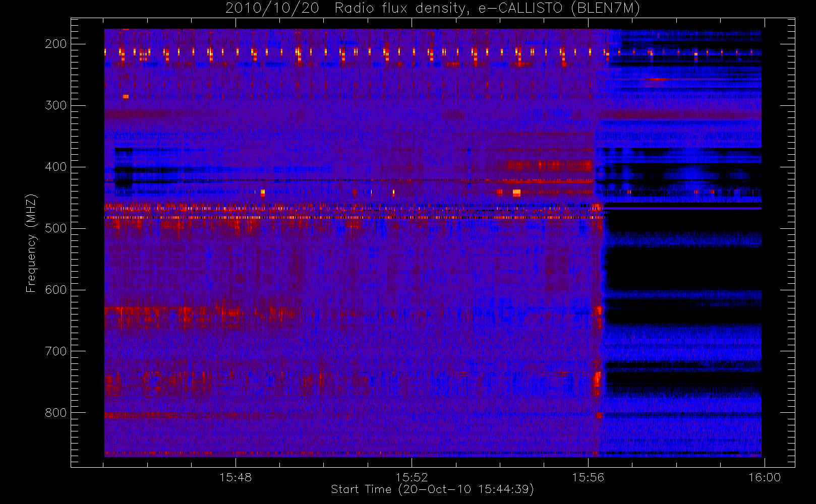Click the 'Start Time (20-Oct-10 15:44:39)' label
This screenshot has width=816, height=504.
pyautogui.click(x=432, y=489)
